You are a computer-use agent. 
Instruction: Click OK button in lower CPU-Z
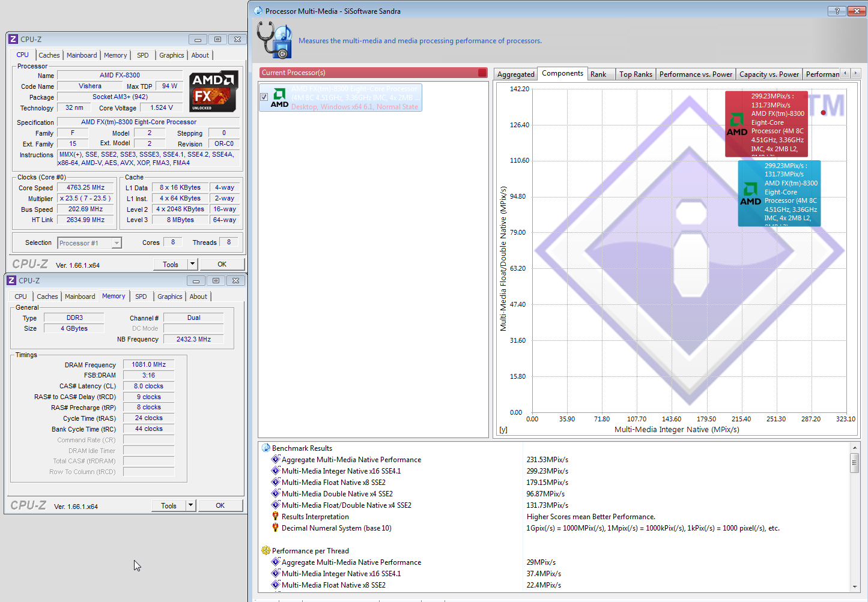220,505
